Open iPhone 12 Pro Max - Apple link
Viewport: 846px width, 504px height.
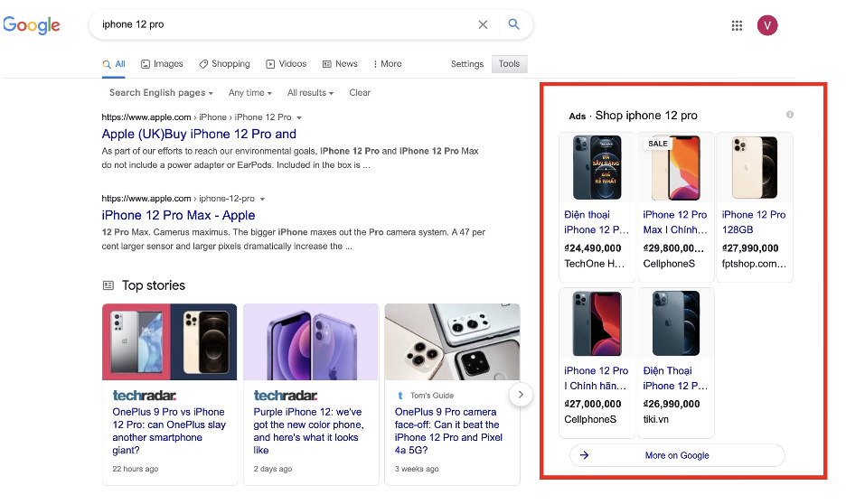[x=178, y=215]
